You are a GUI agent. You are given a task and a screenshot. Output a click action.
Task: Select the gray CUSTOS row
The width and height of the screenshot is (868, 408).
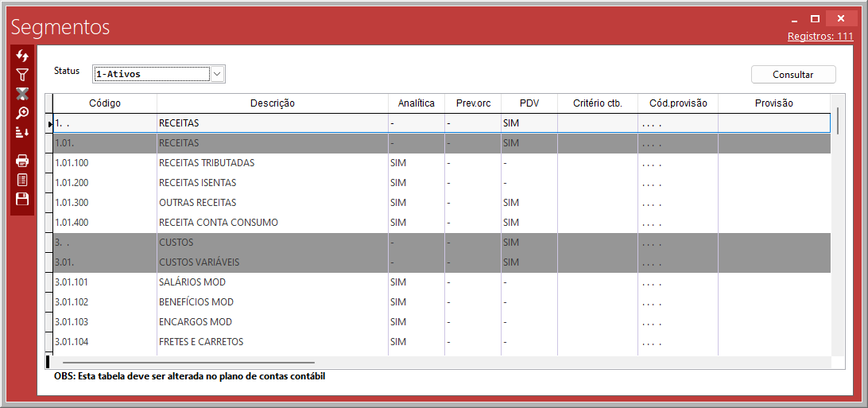(442, 243)
